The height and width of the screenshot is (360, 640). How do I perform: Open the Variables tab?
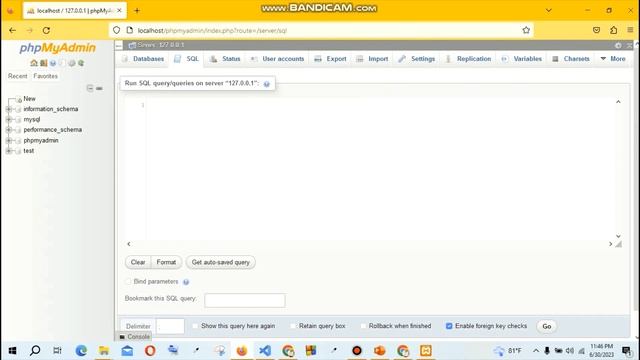point(522,59)
